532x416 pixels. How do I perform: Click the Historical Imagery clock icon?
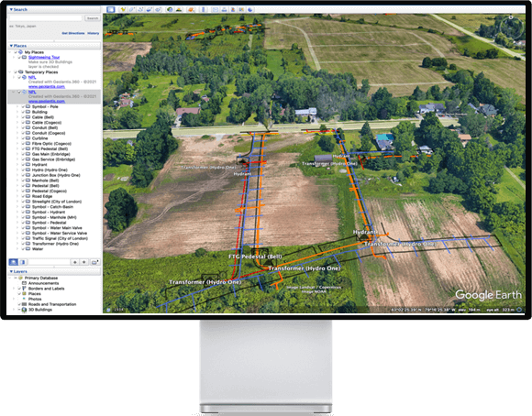pos(170,9)
